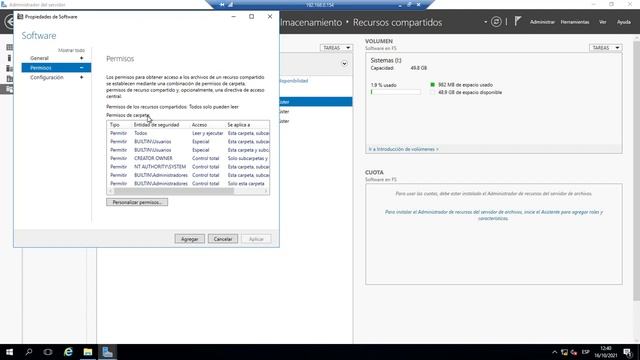Screen dimensions: 640x360
Task: Select the first BUILTIN\Usuarios row
Action: pyautogui.click(x=188, y=142)
